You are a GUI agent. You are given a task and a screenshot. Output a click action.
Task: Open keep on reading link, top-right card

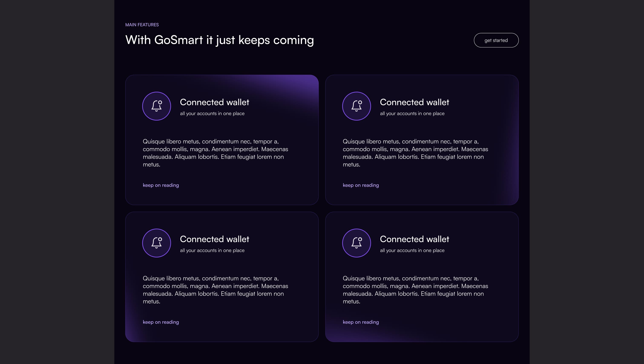[x=361, y=185]
